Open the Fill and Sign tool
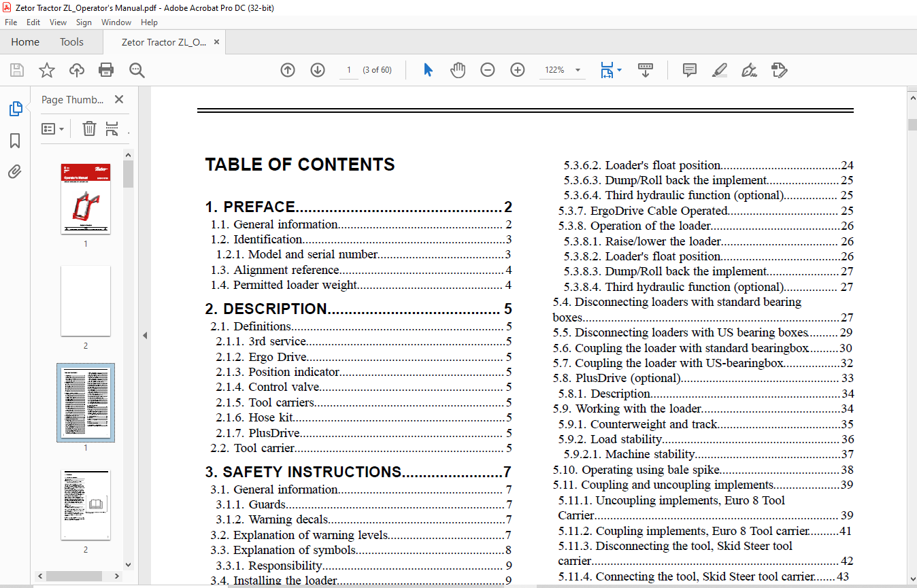This screenshot has width=917, height=588. click(x=750, y=70)
